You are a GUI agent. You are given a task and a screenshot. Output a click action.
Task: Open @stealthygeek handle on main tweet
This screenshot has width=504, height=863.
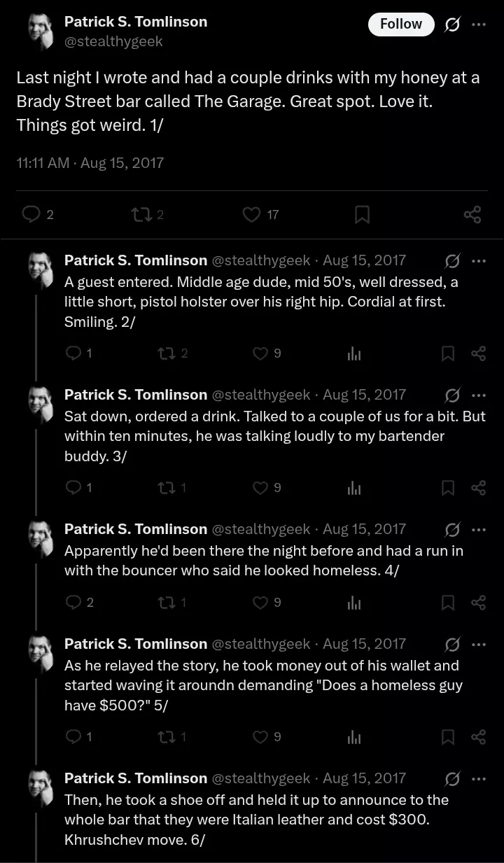(113, 41)
